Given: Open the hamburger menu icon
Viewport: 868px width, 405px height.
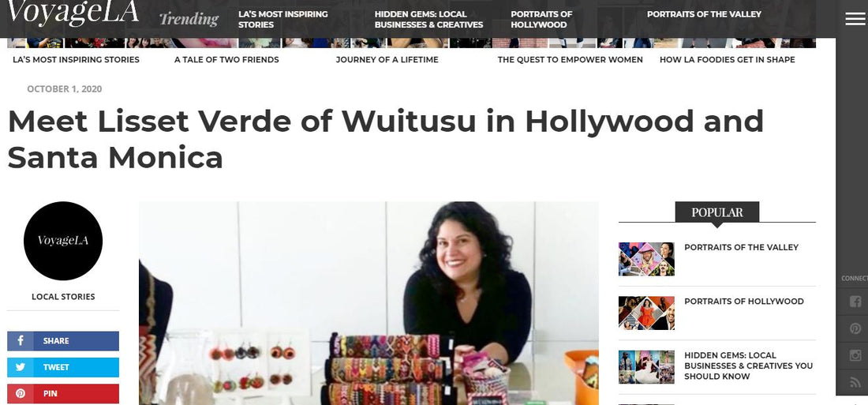Looking at the screenshot, I should (855, 19).
